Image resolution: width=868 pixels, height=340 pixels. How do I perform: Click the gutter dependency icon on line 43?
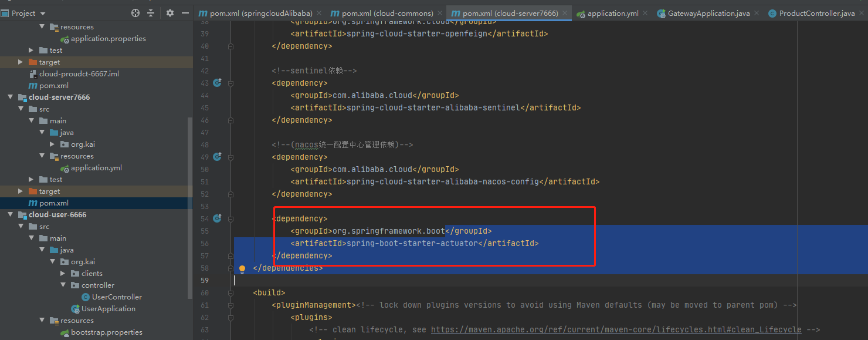(x=217, y=83)
